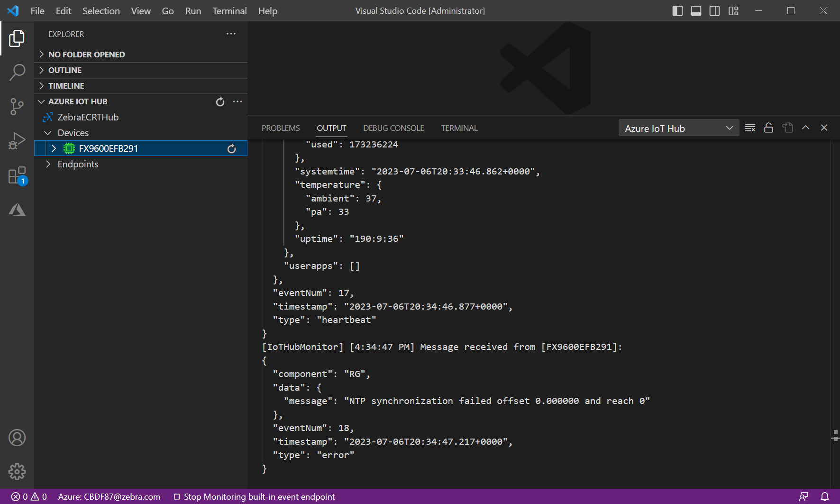Open Run and Debug view icon

(17, 141)
